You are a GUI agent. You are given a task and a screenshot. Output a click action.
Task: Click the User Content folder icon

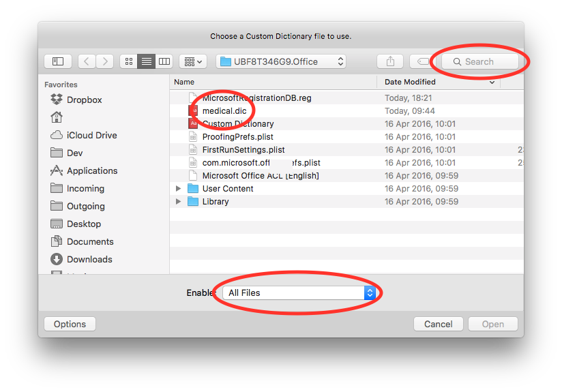tap(193, 188)
